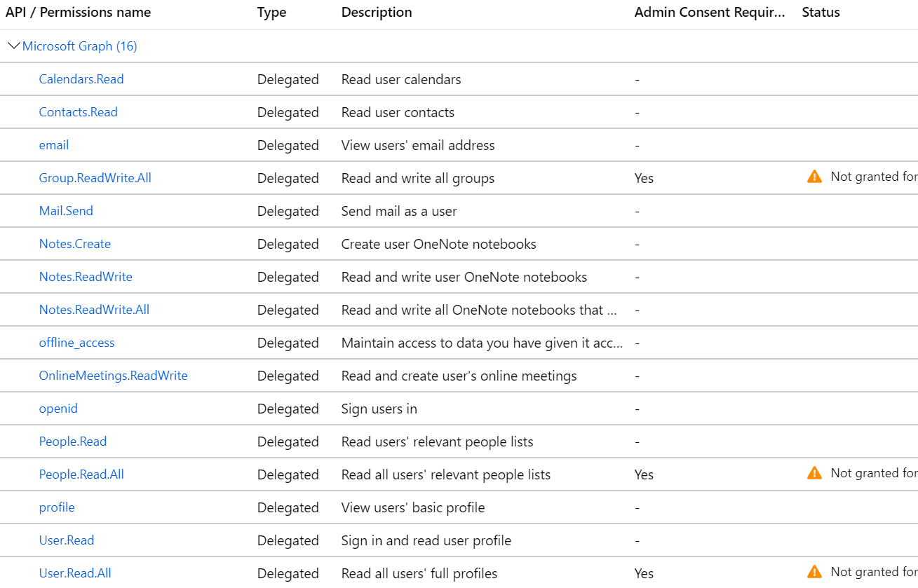Open Group.ReadWrite.All permission details
Viewport: 918px width, 588px height.
[x=95, y=178]
